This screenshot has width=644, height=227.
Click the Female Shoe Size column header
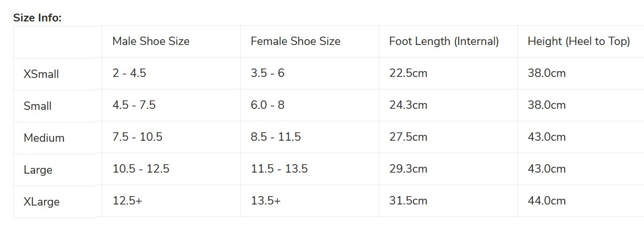click(x=296, y=41)
